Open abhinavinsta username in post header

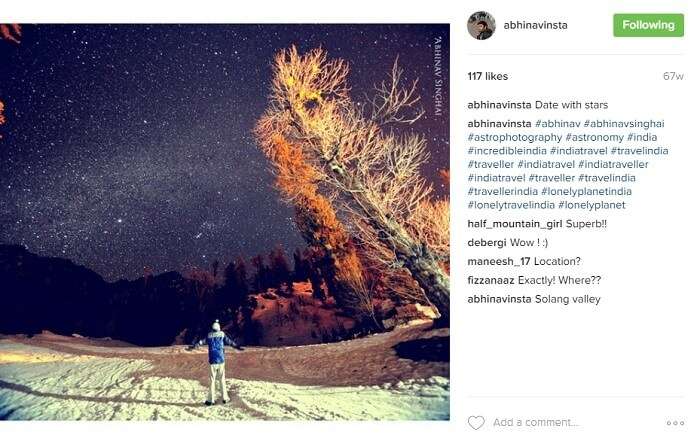point(535,25)
